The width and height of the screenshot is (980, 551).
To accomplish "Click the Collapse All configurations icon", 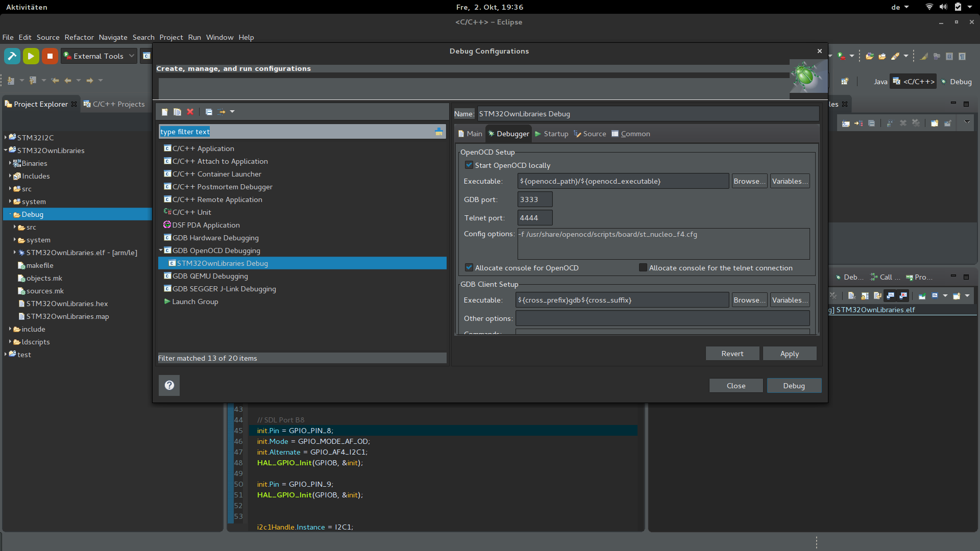I will (209, 112).
